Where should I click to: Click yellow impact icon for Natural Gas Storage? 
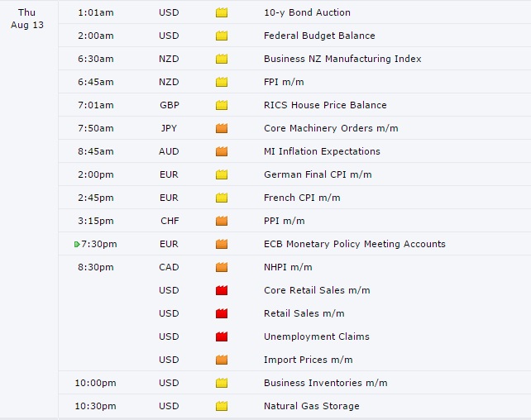click(222, 406)
